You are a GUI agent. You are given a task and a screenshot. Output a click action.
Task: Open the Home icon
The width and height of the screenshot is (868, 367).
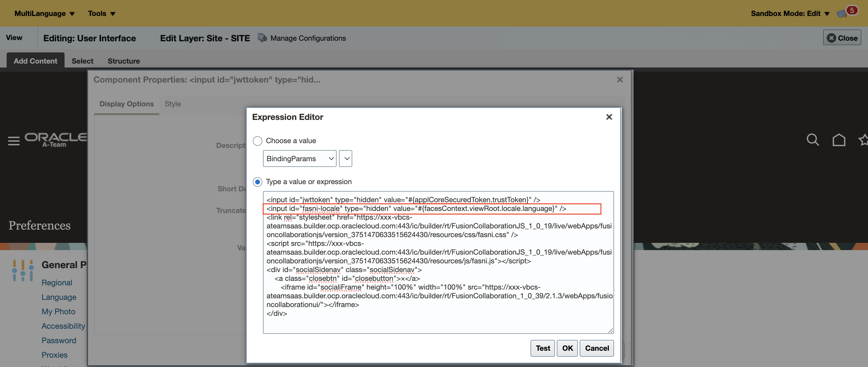pyautogui.click(x=839, y=140)
